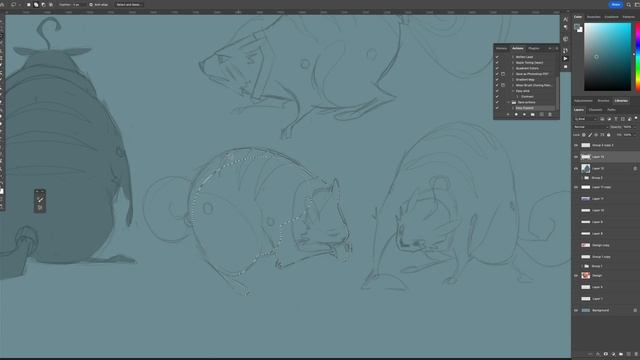Toggle dialog box for Save as Photoshop PDF
This screenshot has height=360, width=640.
[503, 74]
